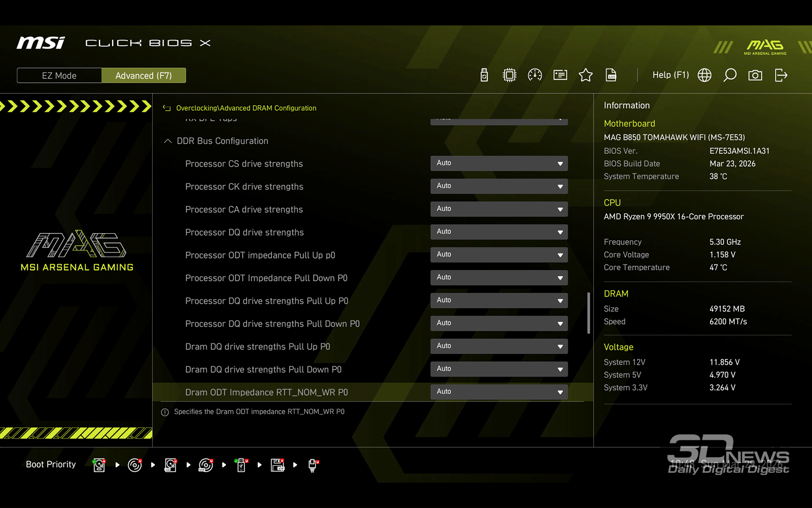This screenshot has width=812, height=508.
Task: Open the speedometer performance gauge icon
Action: tap(535, 75)
